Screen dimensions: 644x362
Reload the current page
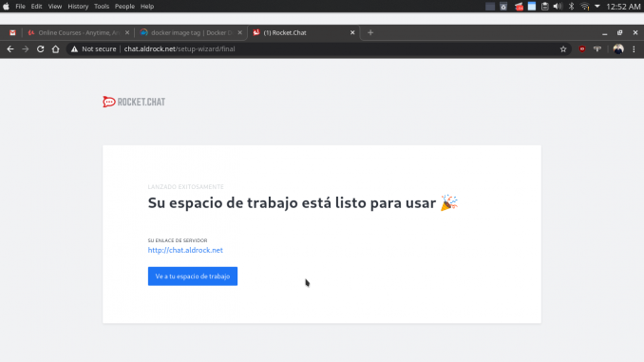[x=40, y=48]
